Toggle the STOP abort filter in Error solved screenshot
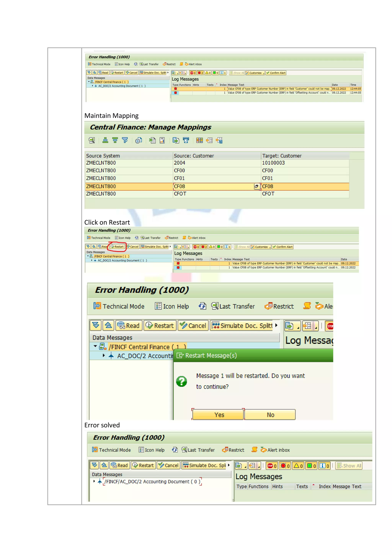This screenshot has height=555, width=392. [x=272, y=466]
